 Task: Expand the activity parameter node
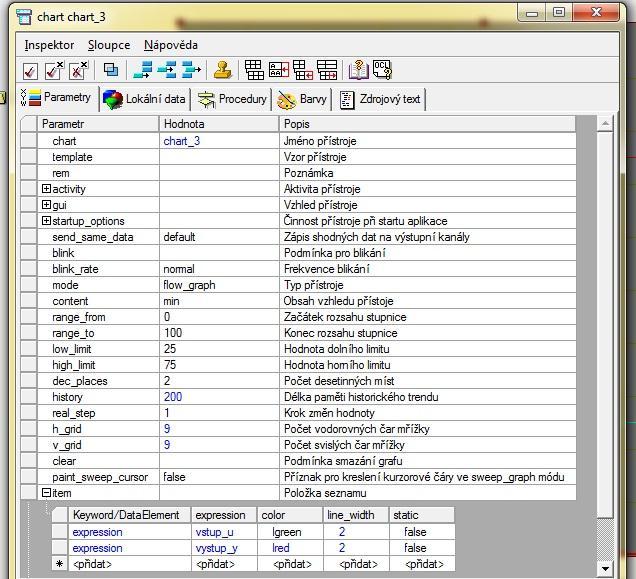click(46, 189)
